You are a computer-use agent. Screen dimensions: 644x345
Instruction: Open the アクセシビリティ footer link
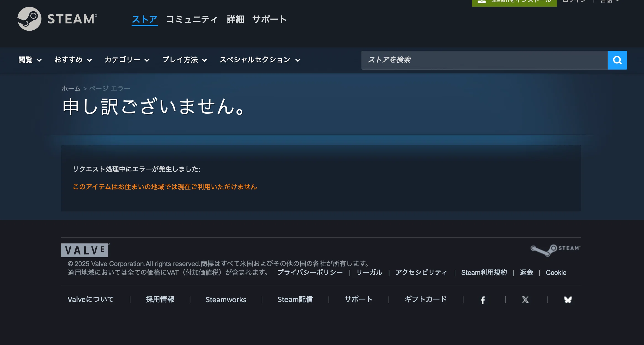(421, 273)
